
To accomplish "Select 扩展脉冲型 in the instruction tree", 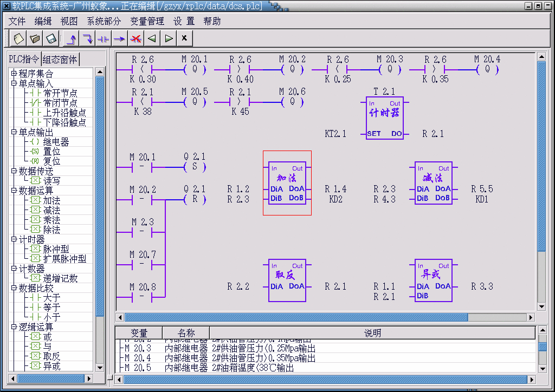I will [64, 259].
